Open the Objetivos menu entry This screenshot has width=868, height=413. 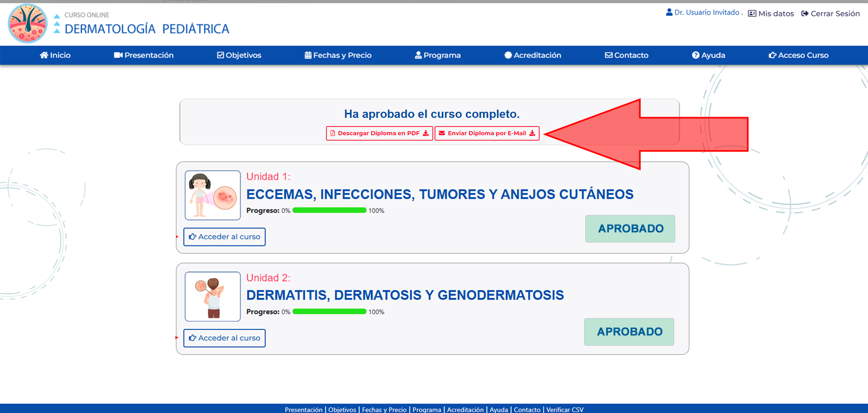[x=239, y=55]
